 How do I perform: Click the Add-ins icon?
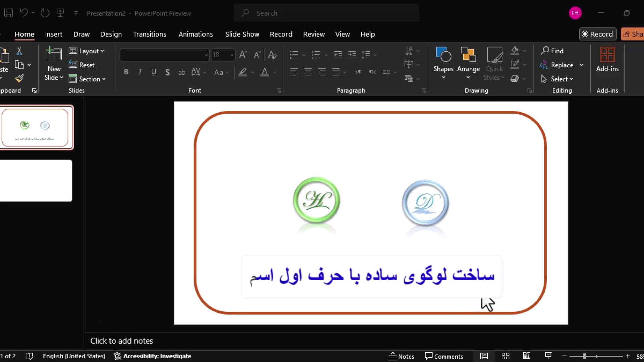607,55
